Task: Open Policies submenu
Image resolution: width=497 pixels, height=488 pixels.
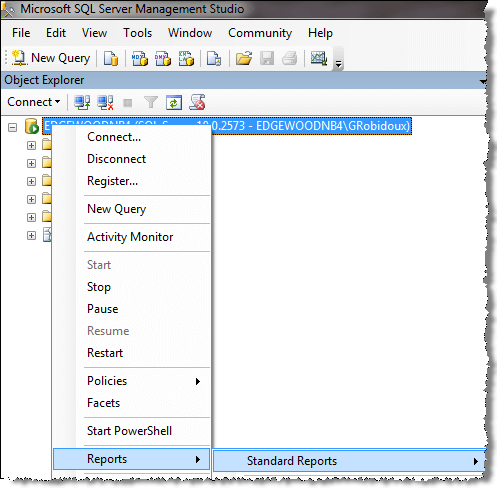Action: coord(131,381)
